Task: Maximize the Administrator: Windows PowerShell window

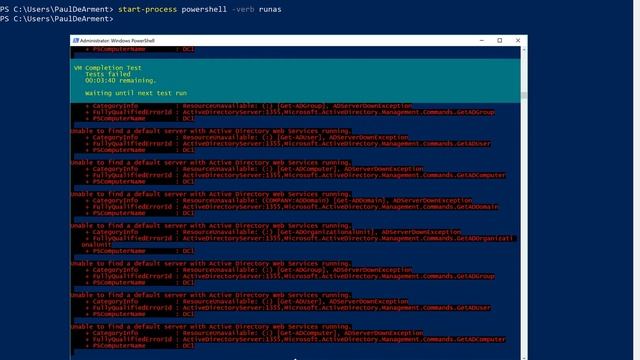Action: click(x=500, y=40)
